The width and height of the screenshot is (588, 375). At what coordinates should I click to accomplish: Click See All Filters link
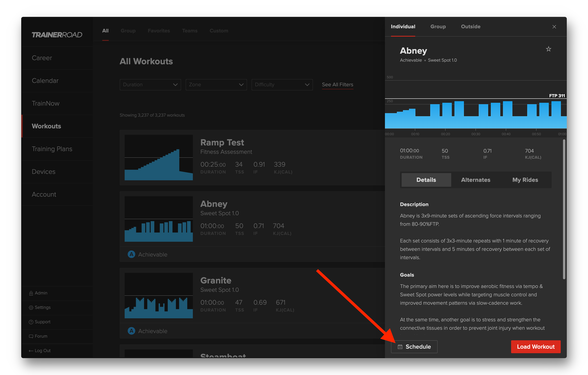click(x=337, y=85)
